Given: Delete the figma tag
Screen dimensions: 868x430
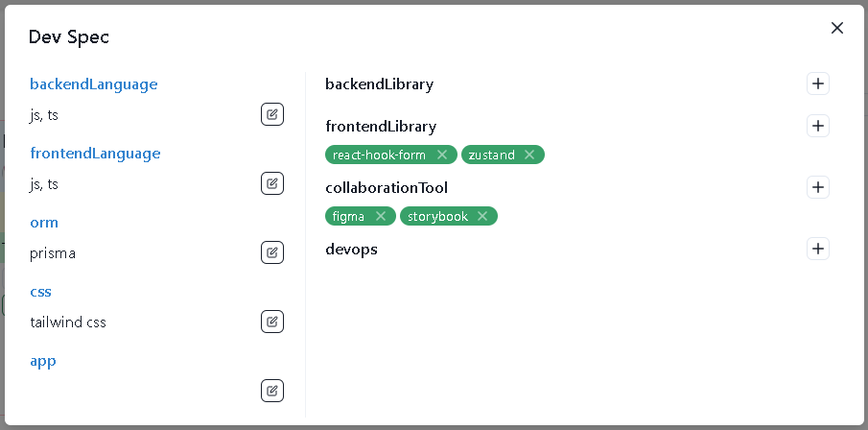Looking at the screenshot, I should [x=381, y=216].
